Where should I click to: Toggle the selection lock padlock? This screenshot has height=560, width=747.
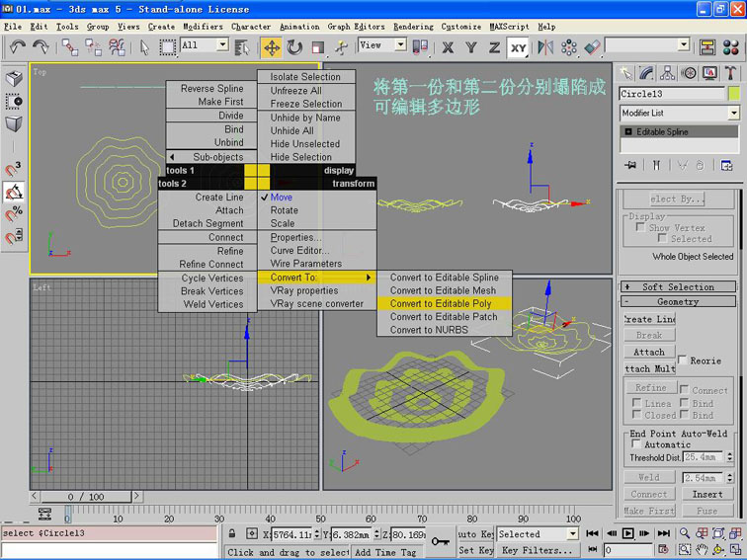pyautogui.click(x=232, y=533)
